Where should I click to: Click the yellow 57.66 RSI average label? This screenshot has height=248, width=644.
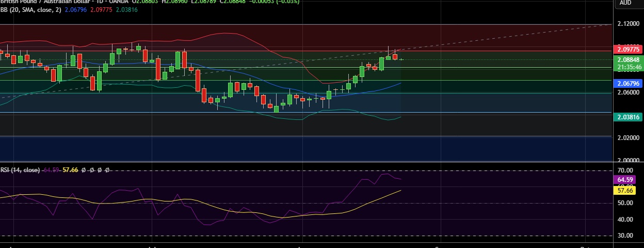[627, 191]
